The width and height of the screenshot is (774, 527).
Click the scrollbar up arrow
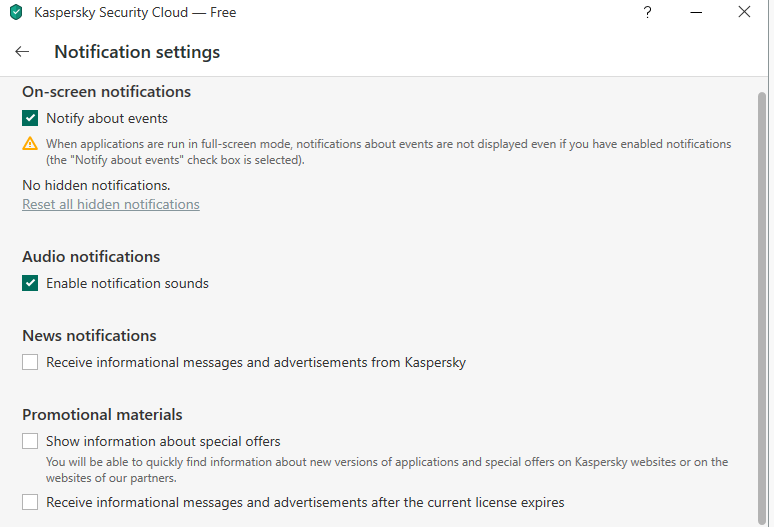click(x=763, y=84)
